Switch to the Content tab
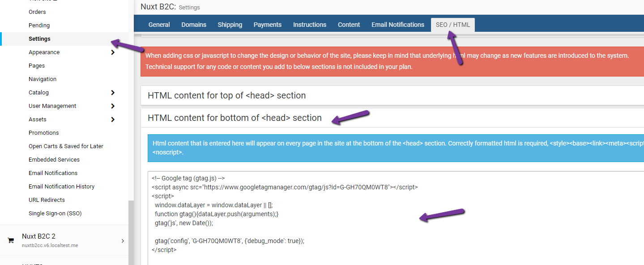The width and height of the screenshot is (644, 265). (349, 25)
